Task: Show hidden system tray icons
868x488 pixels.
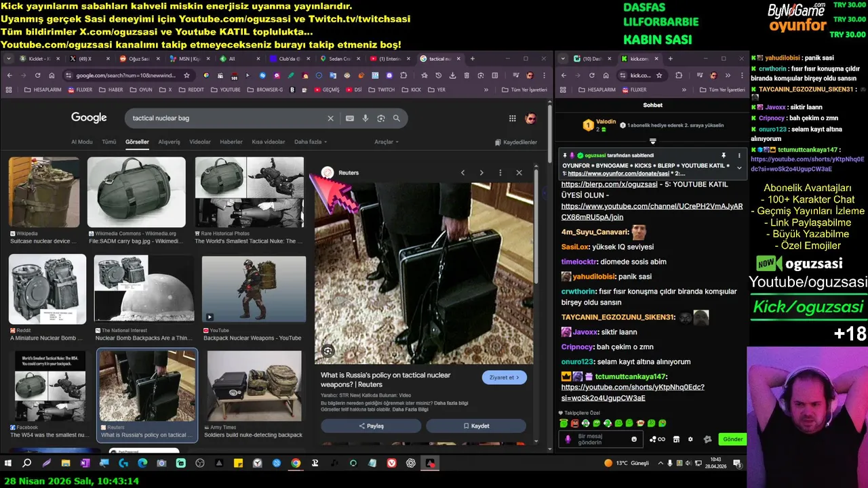Action: tap(660, 463)
